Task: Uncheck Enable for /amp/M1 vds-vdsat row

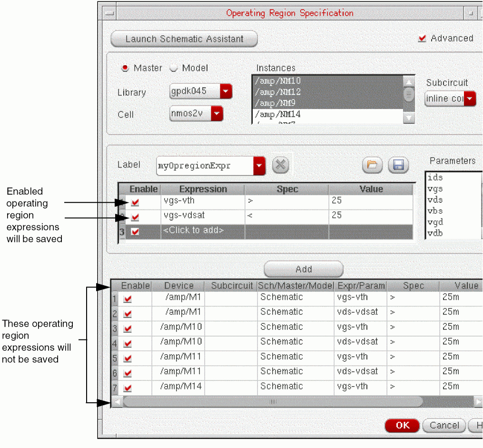Action: click(128, 314)
